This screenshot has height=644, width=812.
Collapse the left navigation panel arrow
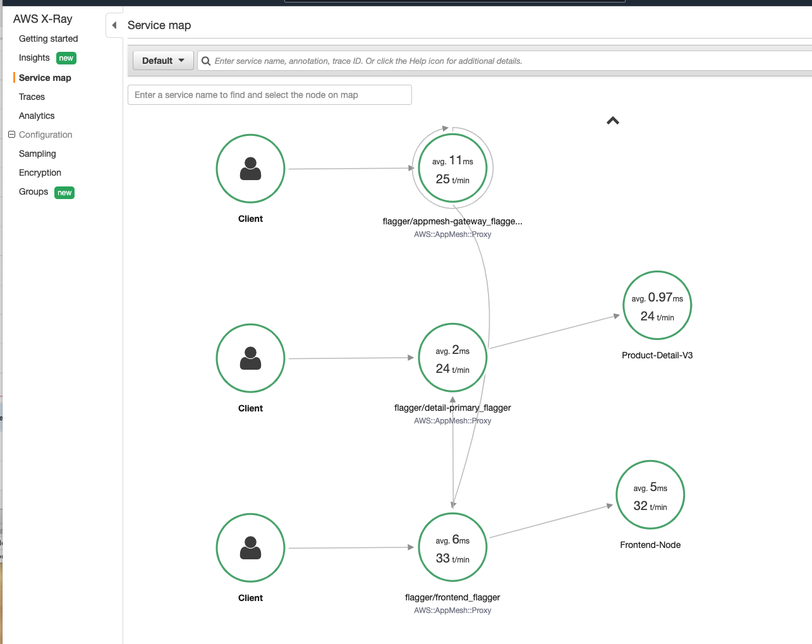point(114,25)
